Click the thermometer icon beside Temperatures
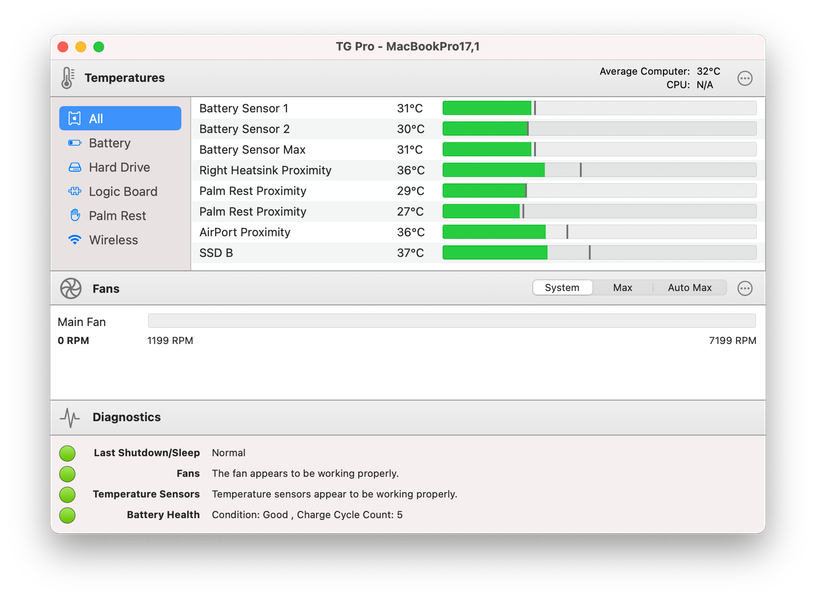Screen dimensions: 816x600 pos(68,78)
